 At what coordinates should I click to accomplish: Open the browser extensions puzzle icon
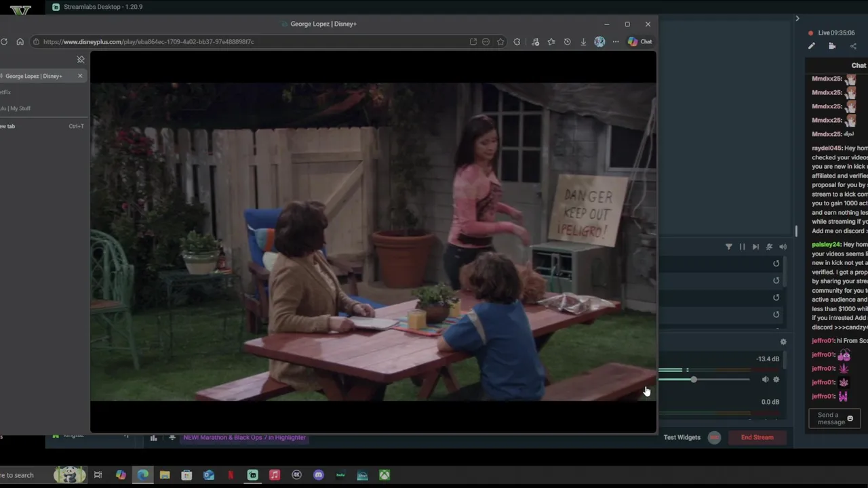(517, 41)
